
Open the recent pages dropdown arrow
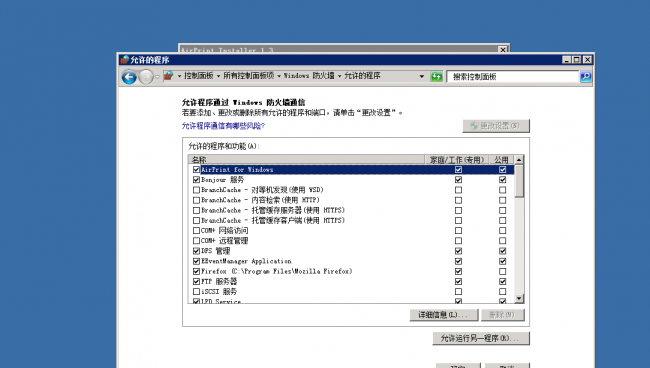coord(158,77)
